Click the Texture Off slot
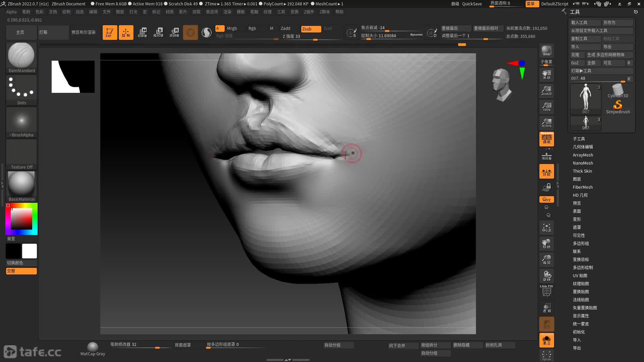Viewport: 644px width, 362px height. click(x=21, y=154)
